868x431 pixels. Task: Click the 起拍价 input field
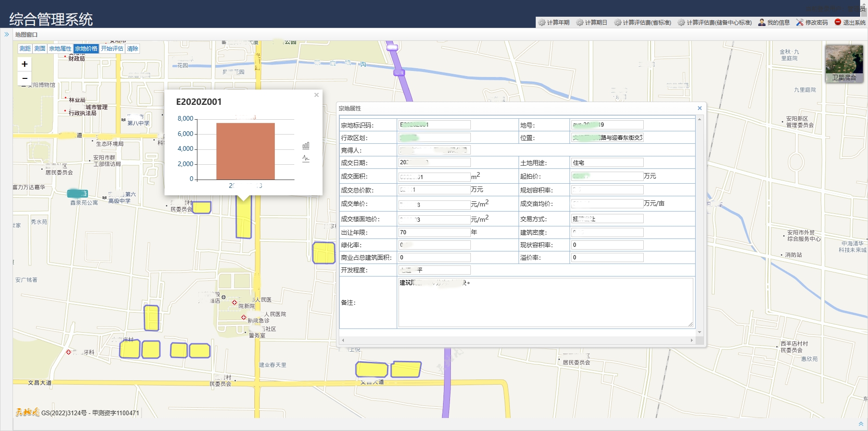(607, 176)
